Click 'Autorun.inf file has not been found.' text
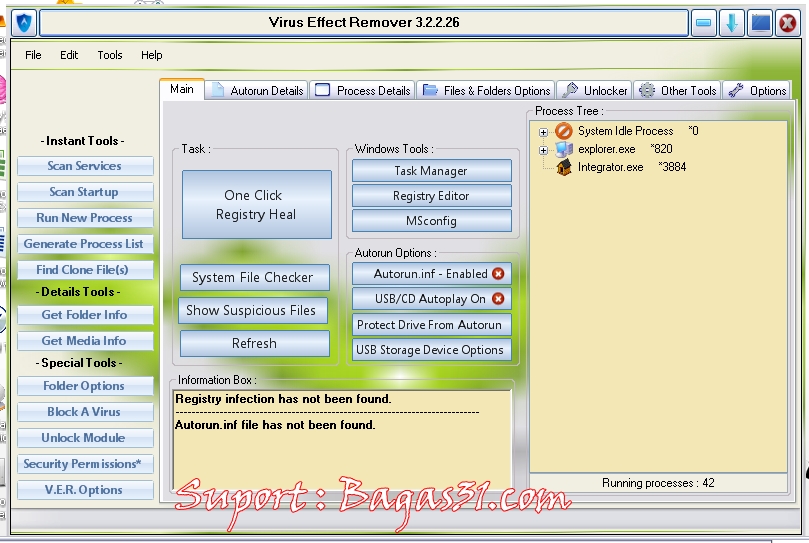 (x=275, y=425)
